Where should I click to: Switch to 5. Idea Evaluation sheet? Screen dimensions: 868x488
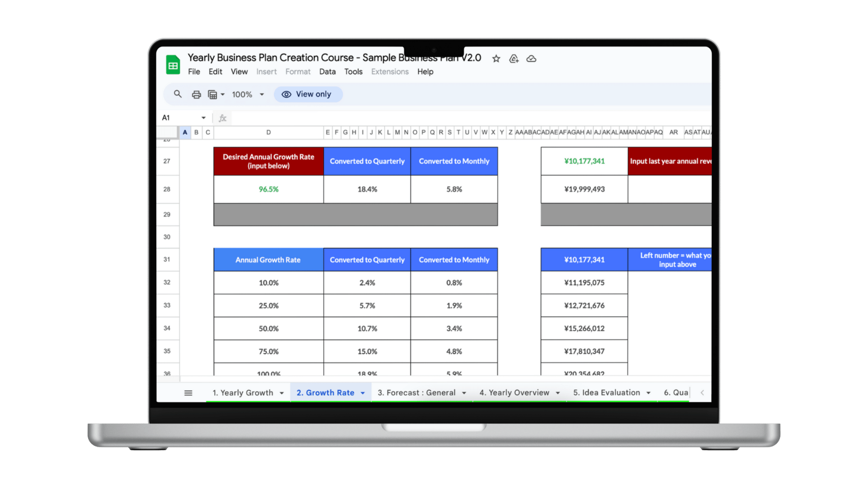tap(606, 393)
